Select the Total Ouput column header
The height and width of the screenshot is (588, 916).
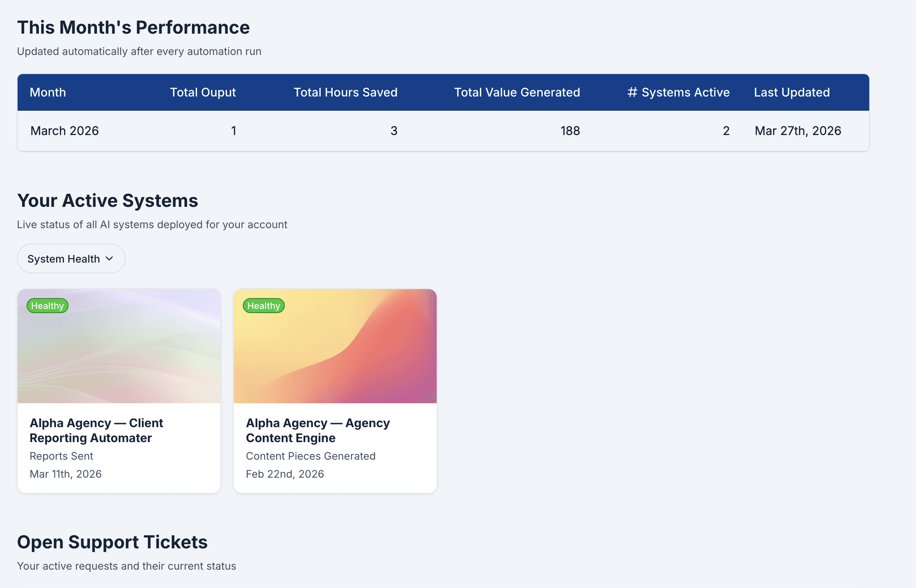(x=203, y=92)
